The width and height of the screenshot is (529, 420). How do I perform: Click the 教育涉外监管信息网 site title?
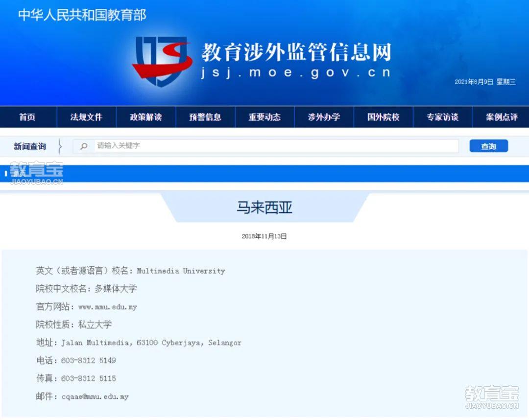[x=296, y=52]
